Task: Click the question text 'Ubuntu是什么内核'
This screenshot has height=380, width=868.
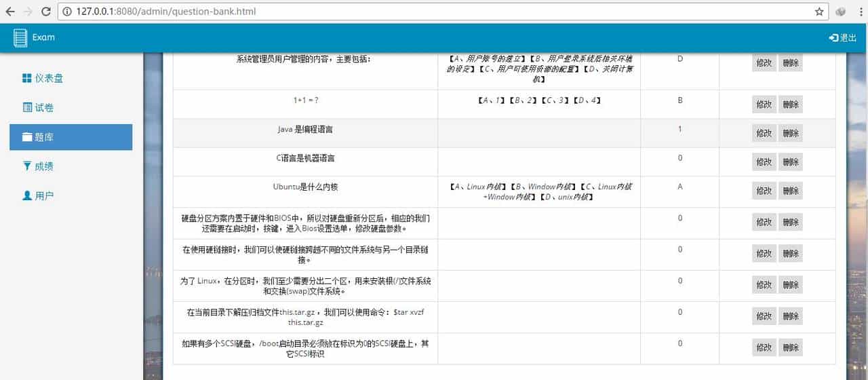Action: (x=305, y=186)
